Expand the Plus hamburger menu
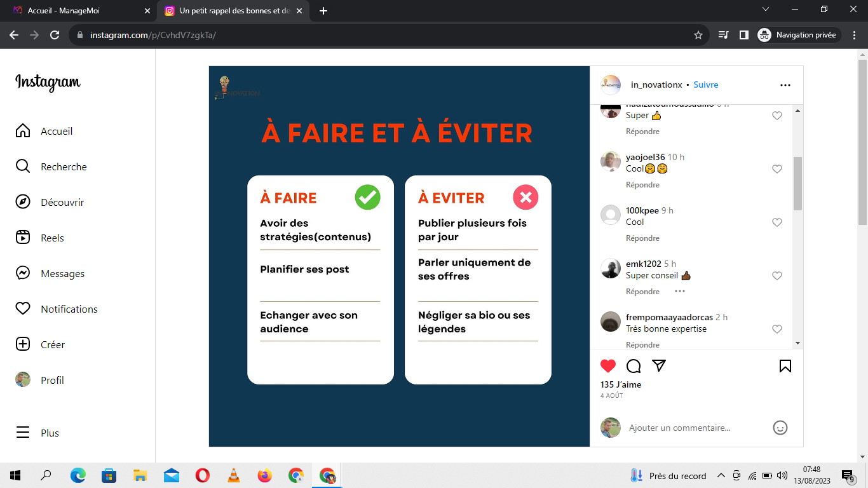This screenshot has width=868, height=488. pyautogui.click(x=23, y=433)
